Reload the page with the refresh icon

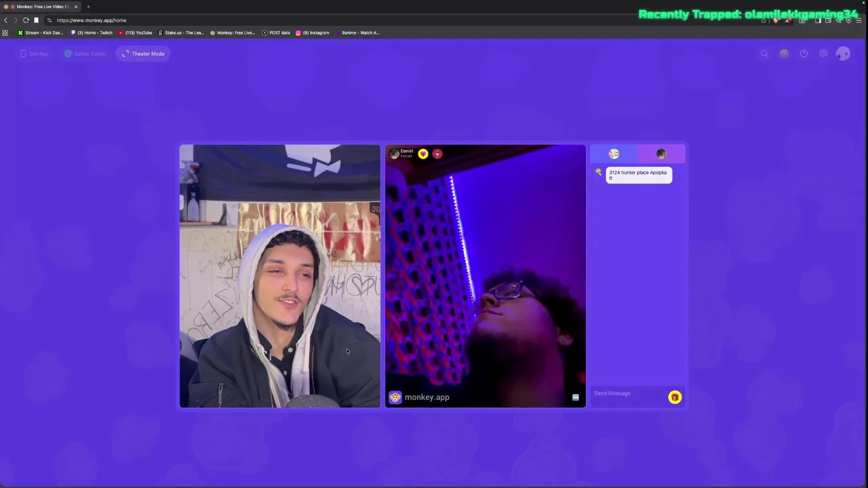pos(26,20)
